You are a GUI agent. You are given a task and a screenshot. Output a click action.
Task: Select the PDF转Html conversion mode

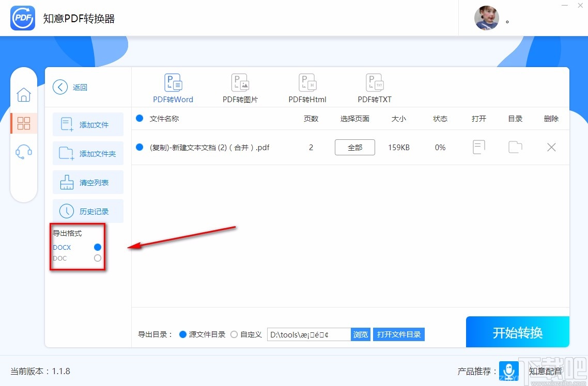(307, 87)
